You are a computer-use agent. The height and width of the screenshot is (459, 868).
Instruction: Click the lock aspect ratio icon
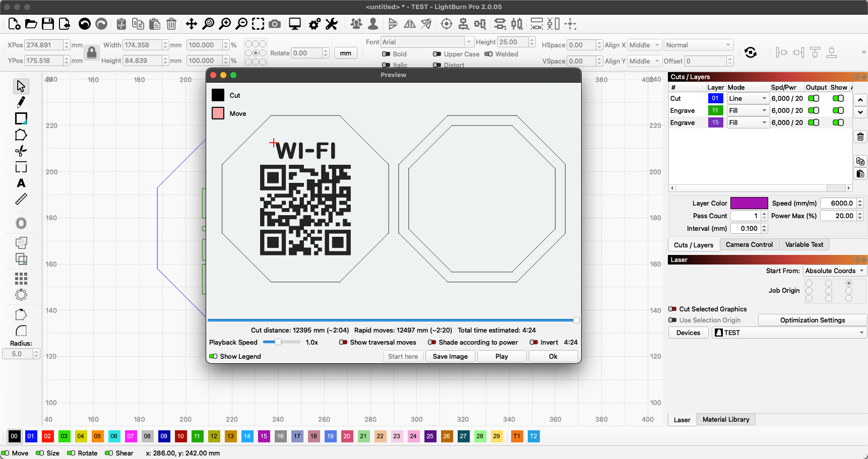[91, 52]
